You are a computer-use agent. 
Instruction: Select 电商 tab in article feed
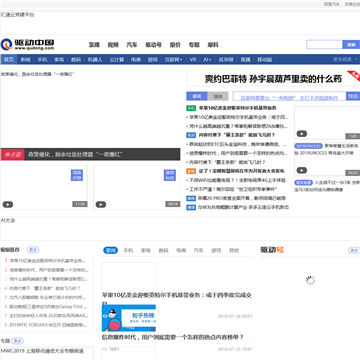(x=181, y=250)
